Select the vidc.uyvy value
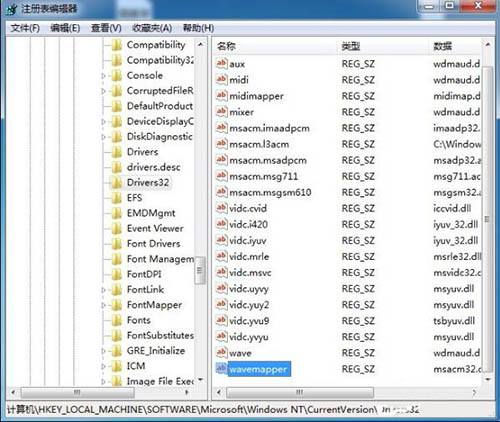 tap(249, 289)
